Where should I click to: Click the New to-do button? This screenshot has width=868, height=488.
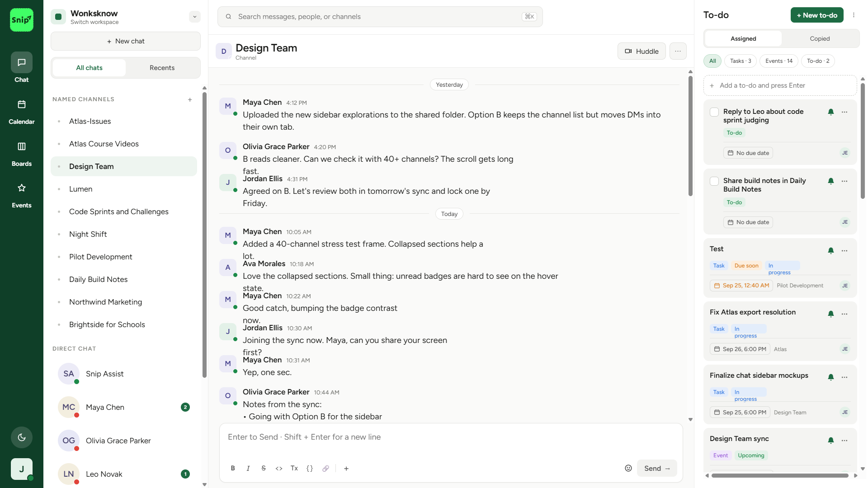(817, 15)
